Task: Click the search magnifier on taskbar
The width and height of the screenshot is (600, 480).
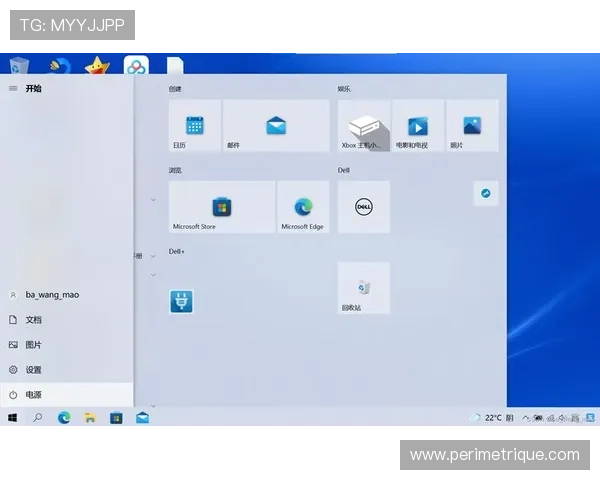Action: [x=38, y=418]
